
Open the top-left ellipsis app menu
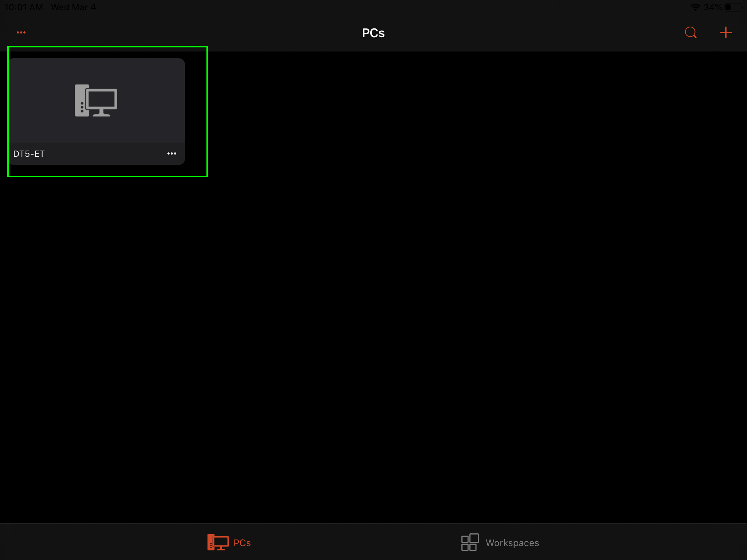click(21, 32)
